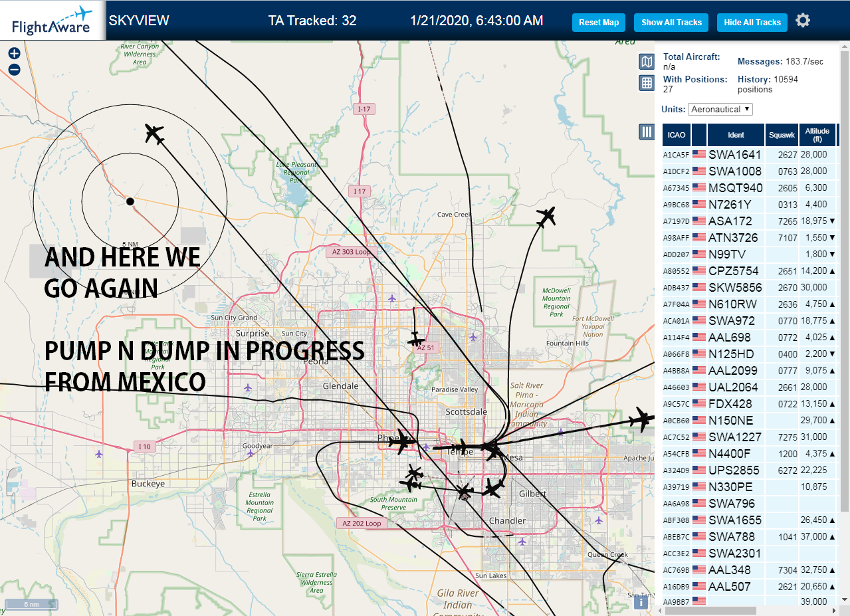Click US flag in UPS2855 row

[x=699, y=470]
